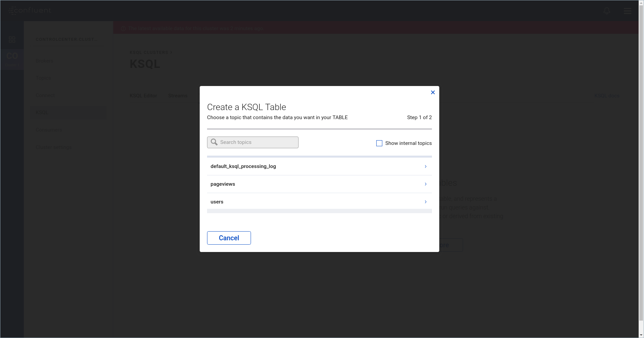Close the Create a KSQL Table dialog
The width and height of the screenshot is (644, 338).
pyautogui.click(x=433, y=92)
